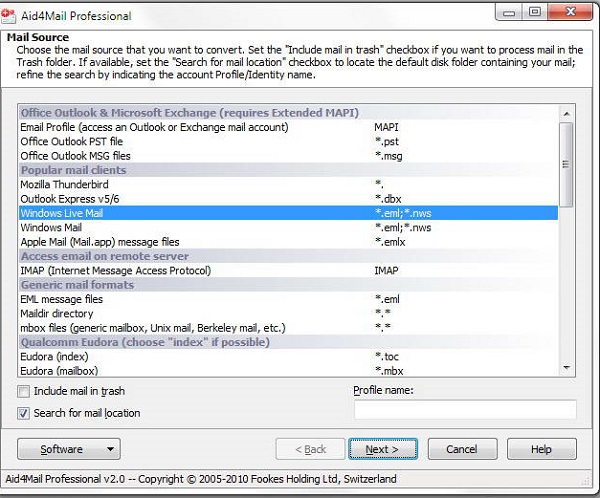Click the Cancel button
The width and height of the screenshot is (600, 498).
[x=462, y=449]
